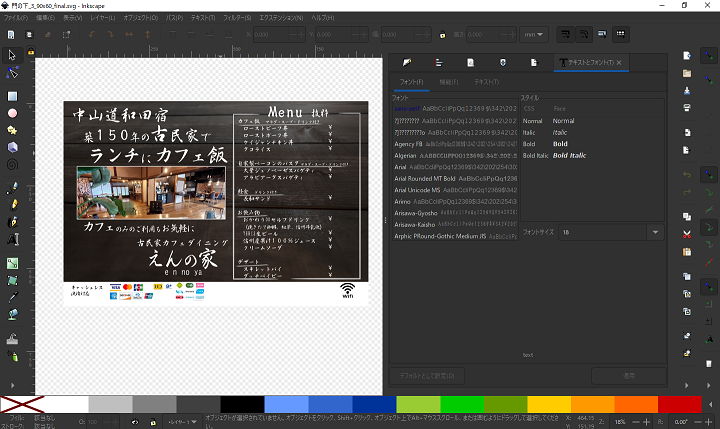Viewport: 720px width, 429px height.
Task: Open the Fill and Stroke dock tab
Action: [x=407, y=62]
